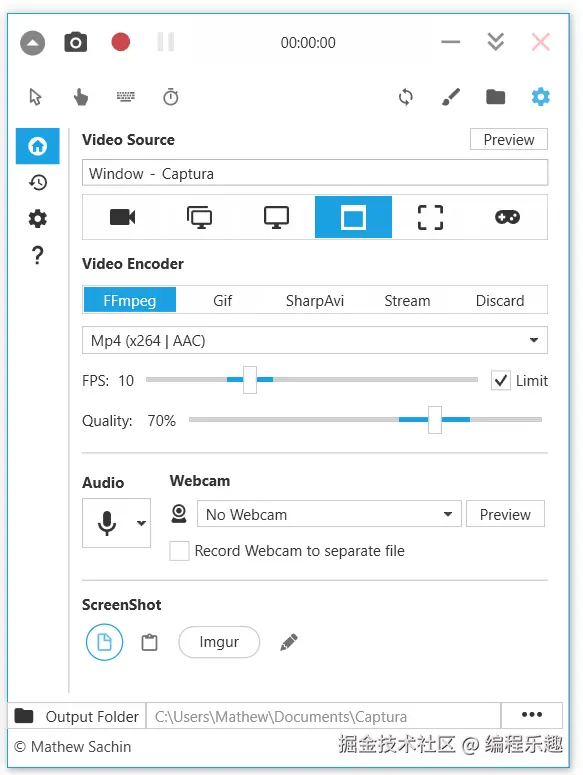This screenshot has width=583, height=775.
Task: Select full desktop video source icon
Action: [x=200, y=217]
